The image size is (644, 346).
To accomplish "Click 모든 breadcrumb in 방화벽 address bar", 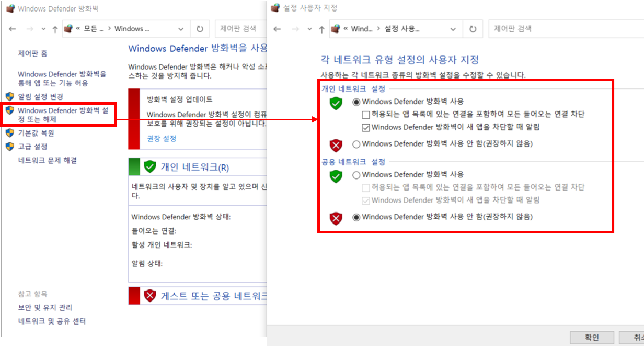I will [x=94, y=29].
